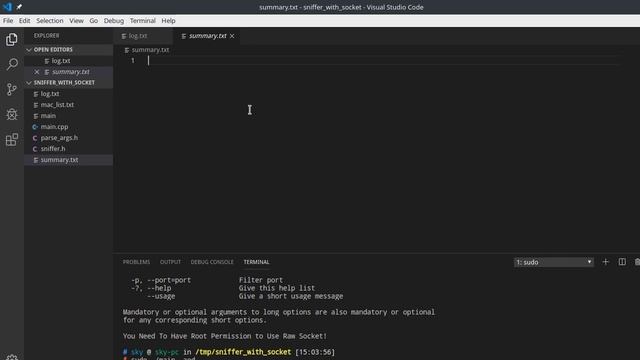Kill terminal with trash icon
This screenshot has width=640, height=360.
(637, 262)
